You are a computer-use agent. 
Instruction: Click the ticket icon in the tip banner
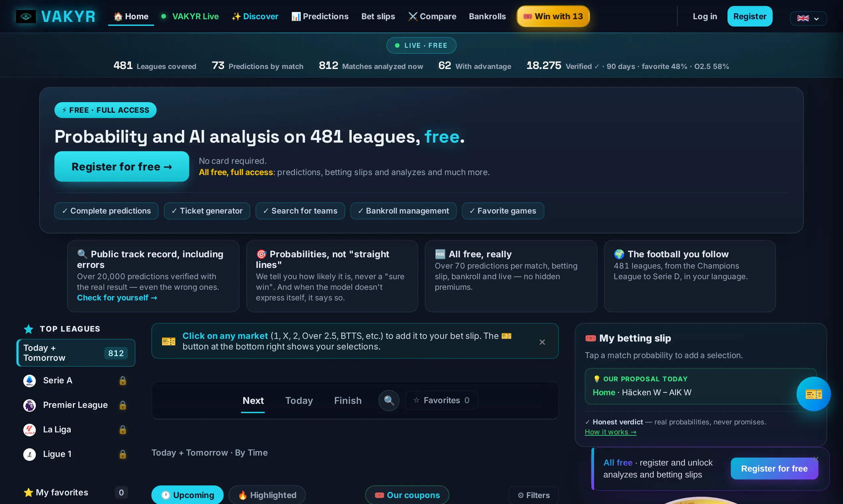click(169, 341)
